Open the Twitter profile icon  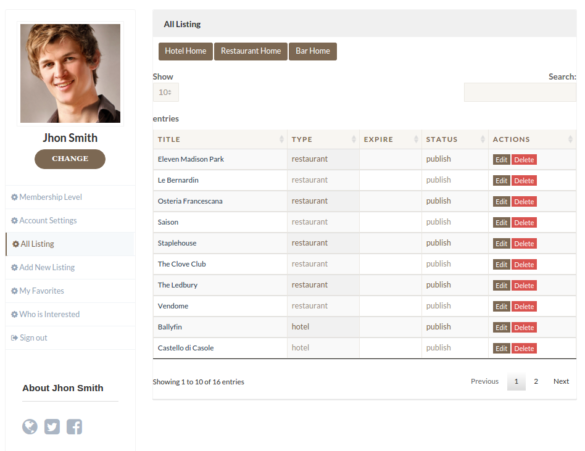52,427
